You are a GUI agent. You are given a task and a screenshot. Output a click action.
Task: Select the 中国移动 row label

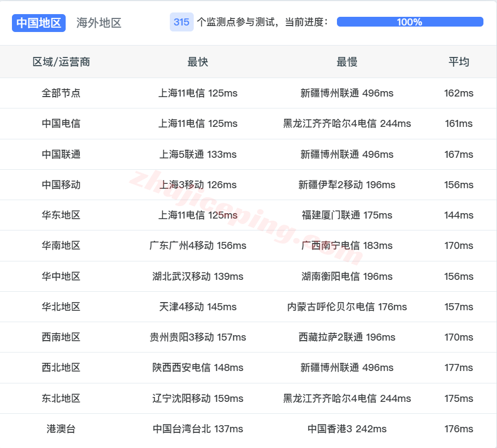click(x=61, y=185)
